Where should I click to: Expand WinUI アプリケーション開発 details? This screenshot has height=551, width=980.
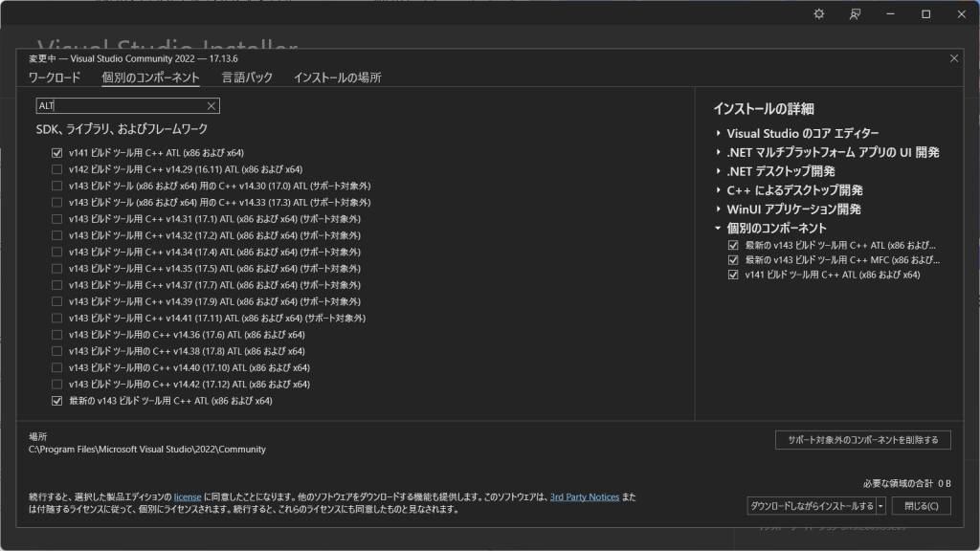pos(718,209)
